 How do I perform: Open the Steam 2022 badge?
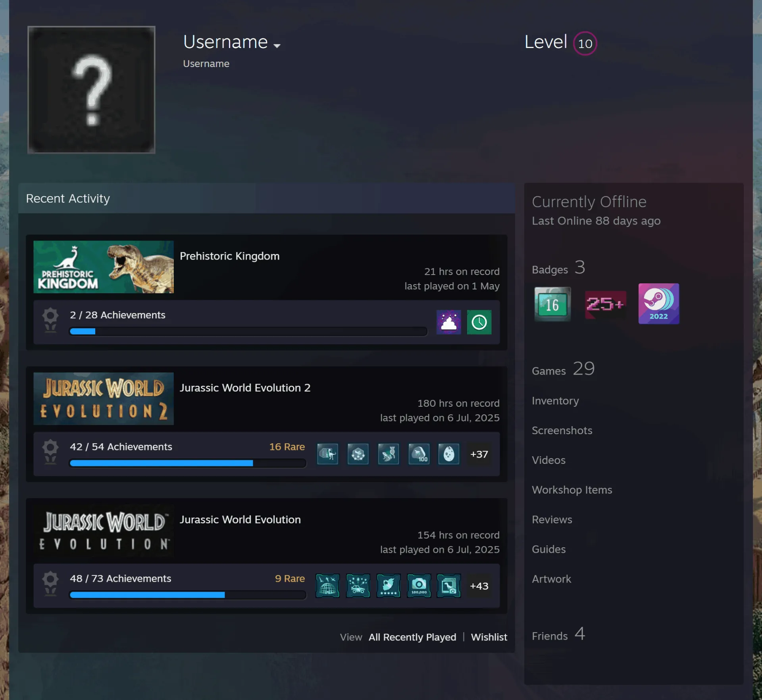[x=658, y=304]
